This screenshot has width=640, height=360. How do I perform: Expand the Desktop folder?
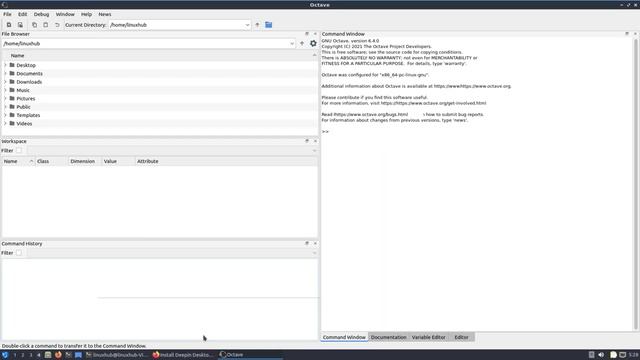click(5, 65)
